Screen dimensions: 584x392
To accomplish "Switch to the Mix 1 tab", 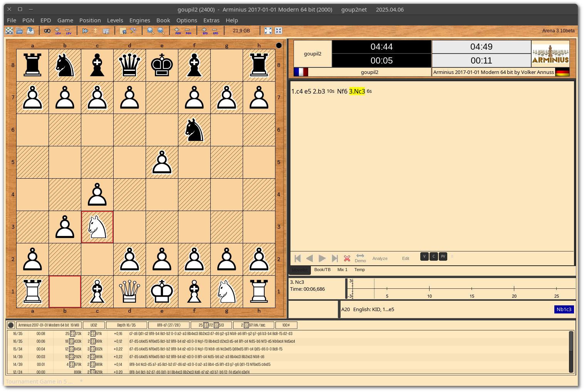I will [342, 270].
